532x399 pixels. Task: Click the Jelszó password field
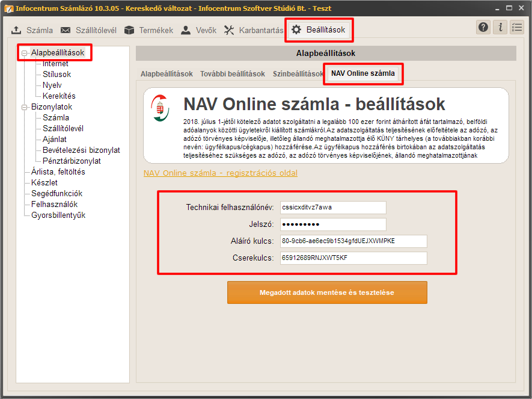pyautogui.click(x=333, y=224)
